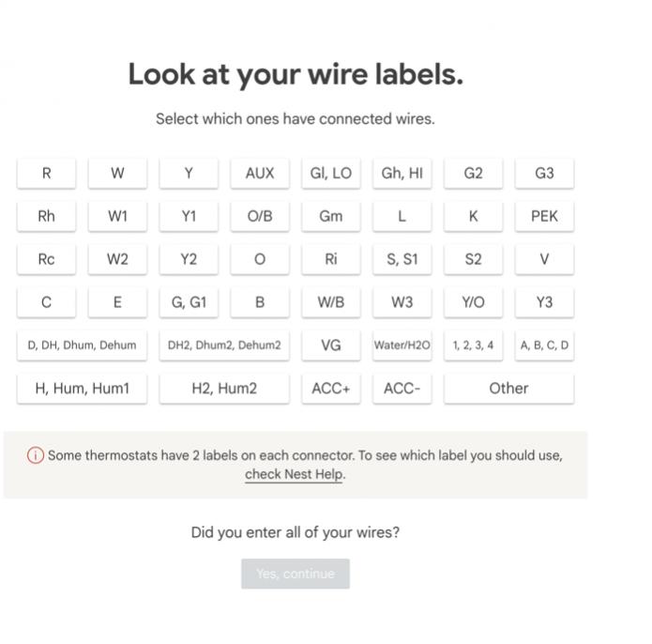Toggle the G, G1 wire label
The image size is (652, 644).
[x=189, y=302]
